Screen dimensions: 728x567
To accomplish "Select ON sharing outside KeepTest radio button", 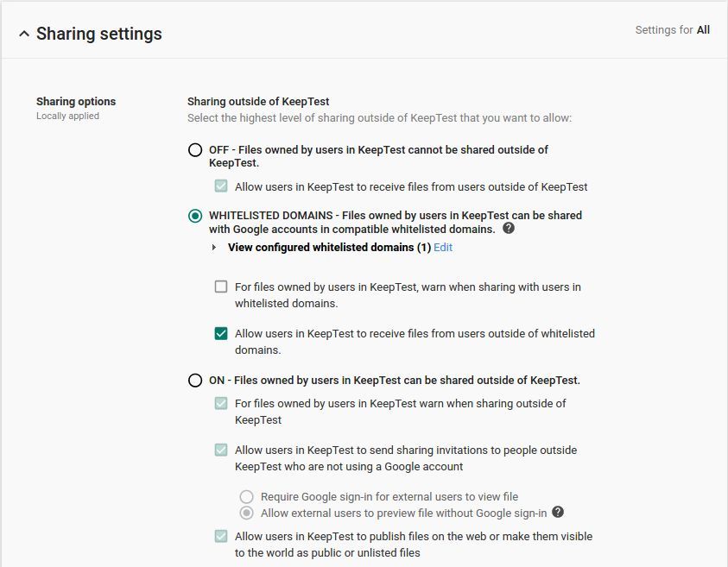I will click(x=195, y=381).
